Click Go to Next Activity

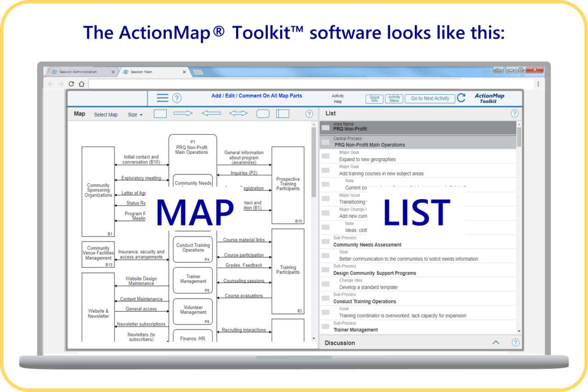coord(430,98)
